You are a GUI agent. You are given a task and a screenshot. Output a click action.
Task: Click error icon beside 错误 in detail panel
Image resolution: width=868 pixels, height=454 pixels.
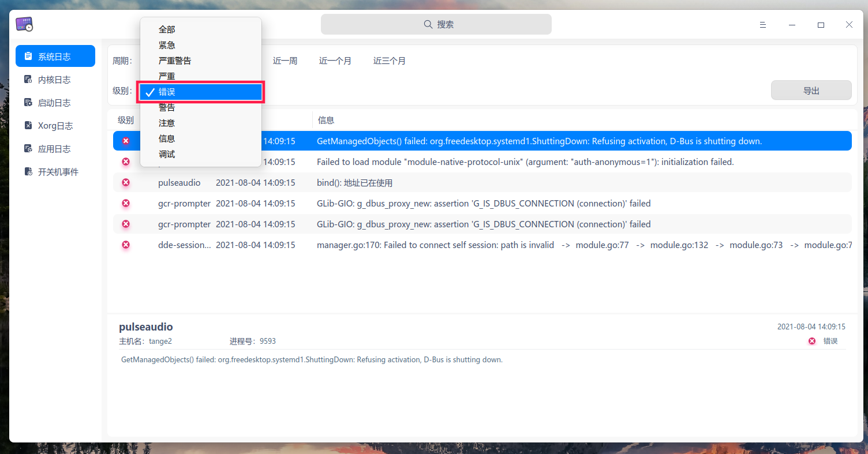(812, 341)
